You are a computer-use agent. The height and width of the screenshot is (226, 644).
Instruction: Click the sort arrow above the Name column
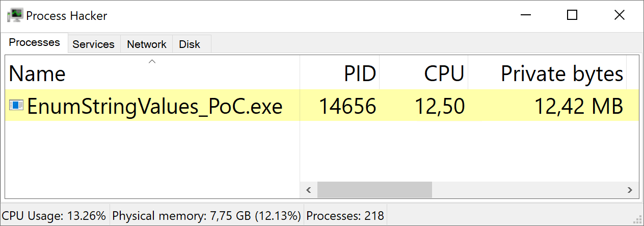pos(151,62)
